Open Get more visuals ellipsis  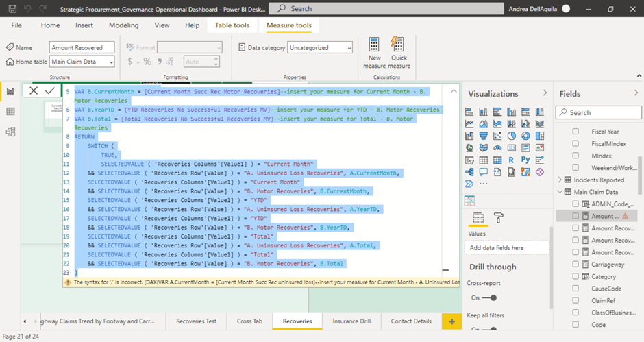coord(484,184)
